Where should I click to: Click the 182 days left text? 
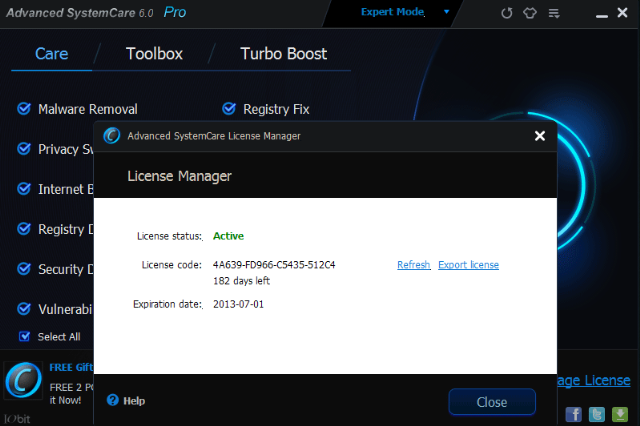[241, 281]
